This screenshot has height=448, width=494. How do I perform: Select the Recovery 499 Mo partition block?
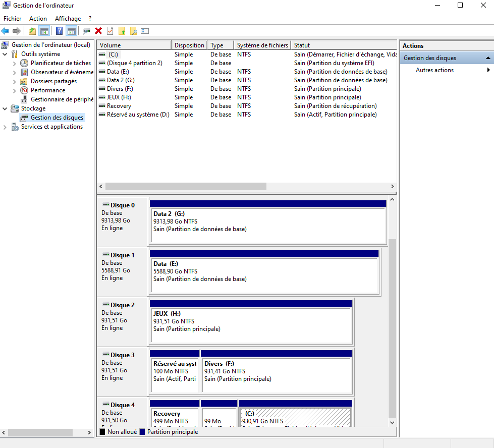pyautogui.click(x=175, y=413)
